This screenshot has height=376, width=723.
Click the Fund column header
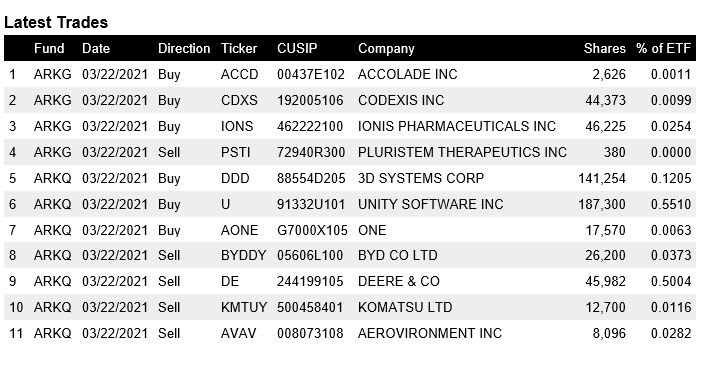coord(49,48)
